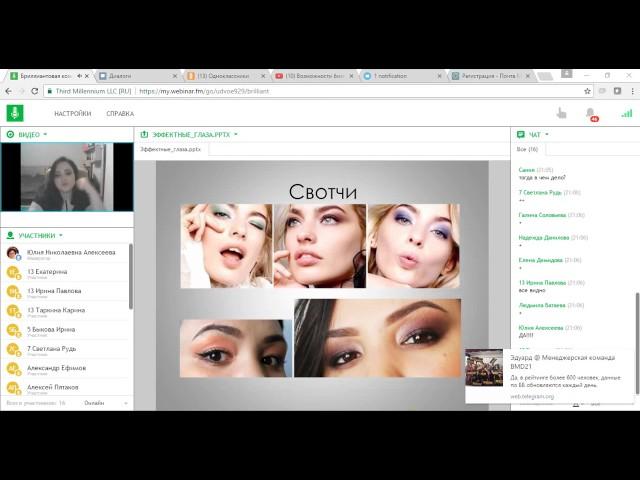Click the УЧАСТНИКИ person icon
The width and height of the screenshot is (640, 480).
(10, 235)
